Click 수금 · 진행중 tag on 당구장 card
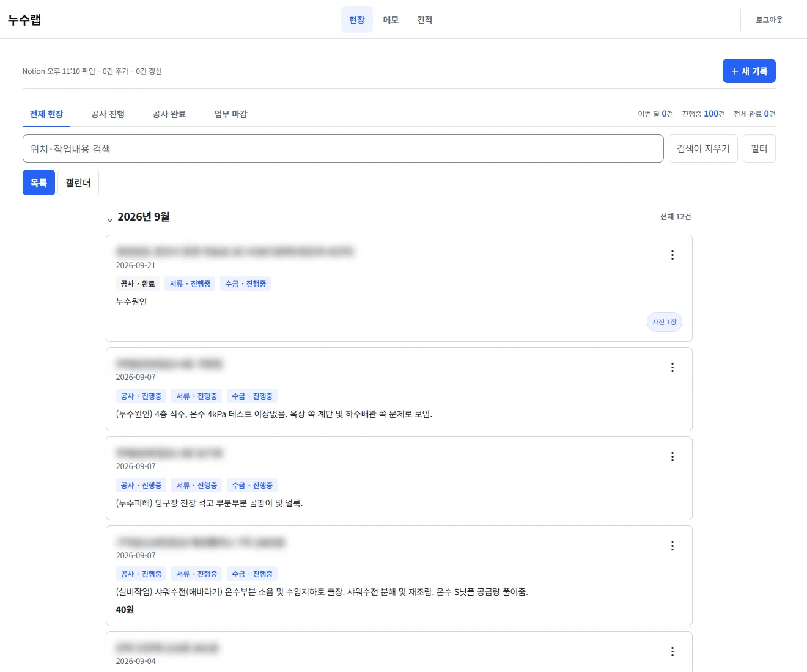Image resolution: width=807 pixels, height=672 pixels. [252, 486]
